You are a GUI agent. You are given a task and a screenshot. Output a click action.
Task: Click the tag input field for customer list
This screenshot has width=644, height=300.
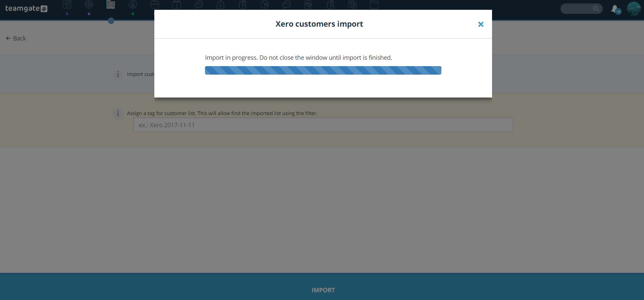323,125
